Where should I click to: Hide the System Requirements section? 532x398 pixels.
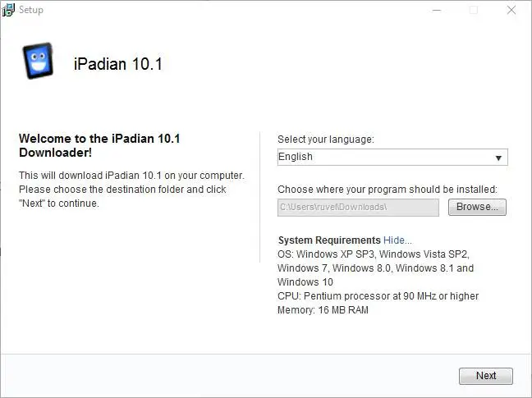click(397, 240)
